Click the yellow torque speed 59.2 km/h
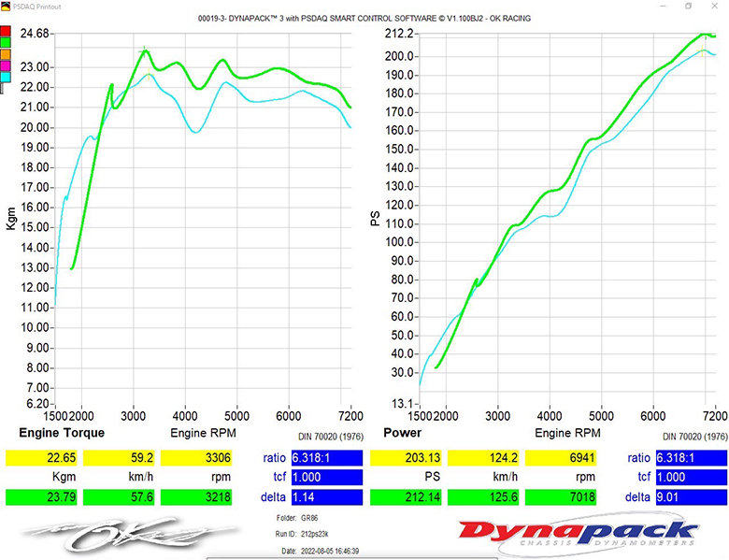 pyautogui.click(x=119, y=458)
